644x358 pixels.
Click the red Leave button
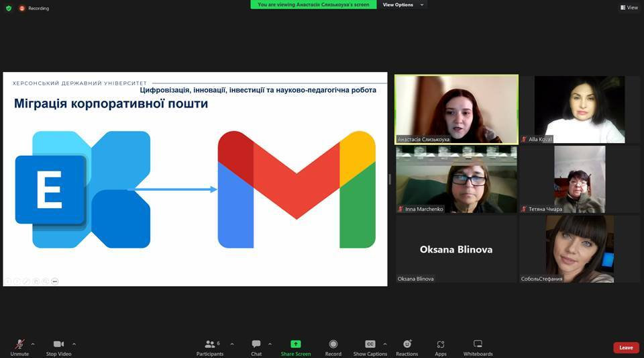coord(626,348)
